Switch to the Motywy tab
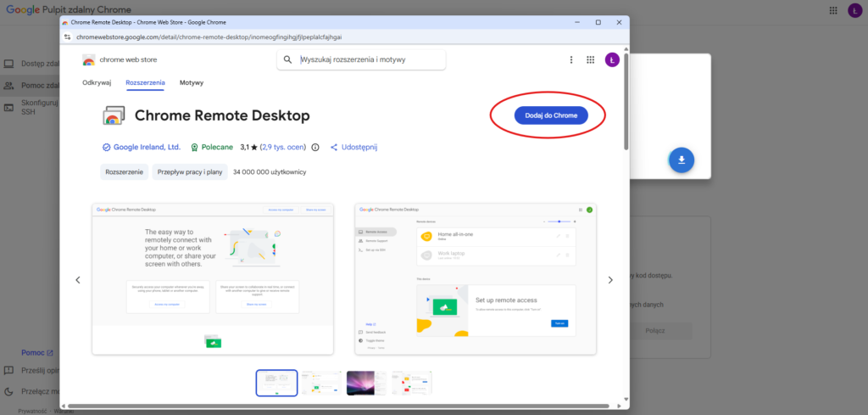The height and width of the screenshot is (415, 868). (192, 82)
